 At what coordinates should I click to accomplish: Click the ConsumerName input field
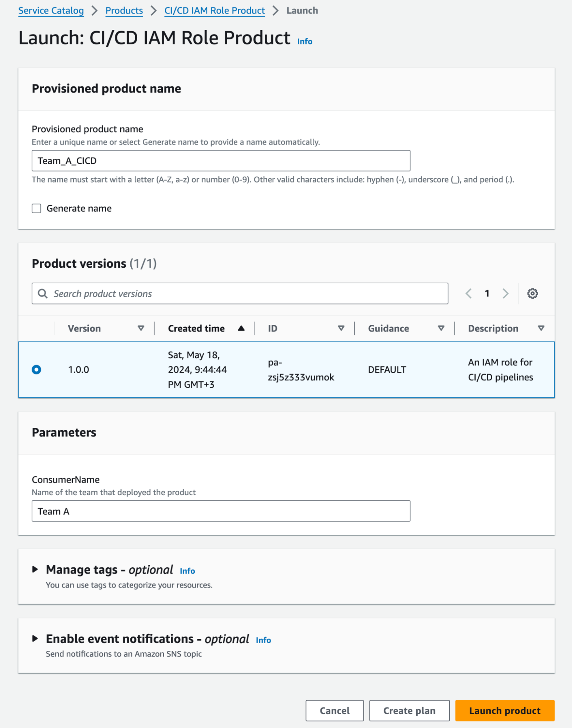pyautogui.click(x=221, y=511)
